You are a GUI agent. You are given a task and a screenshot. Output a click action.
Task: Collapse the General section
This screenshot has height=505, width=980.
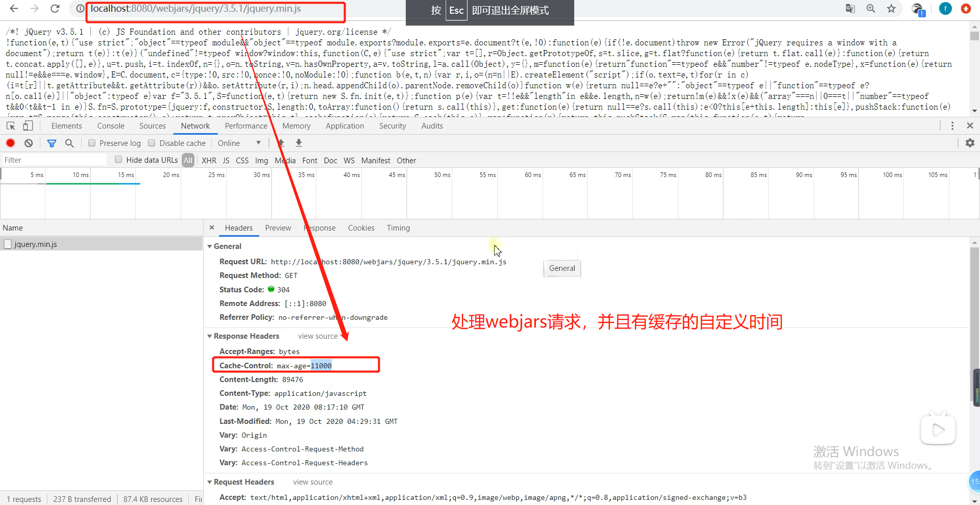point(210,246)
